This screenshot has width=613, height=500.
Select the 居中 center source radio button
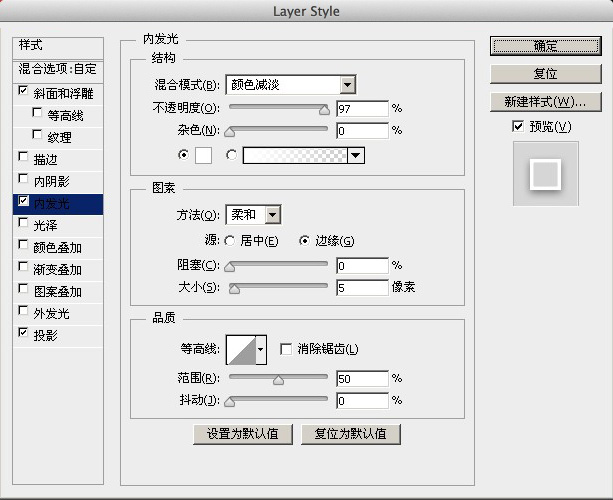coord(230,241)
